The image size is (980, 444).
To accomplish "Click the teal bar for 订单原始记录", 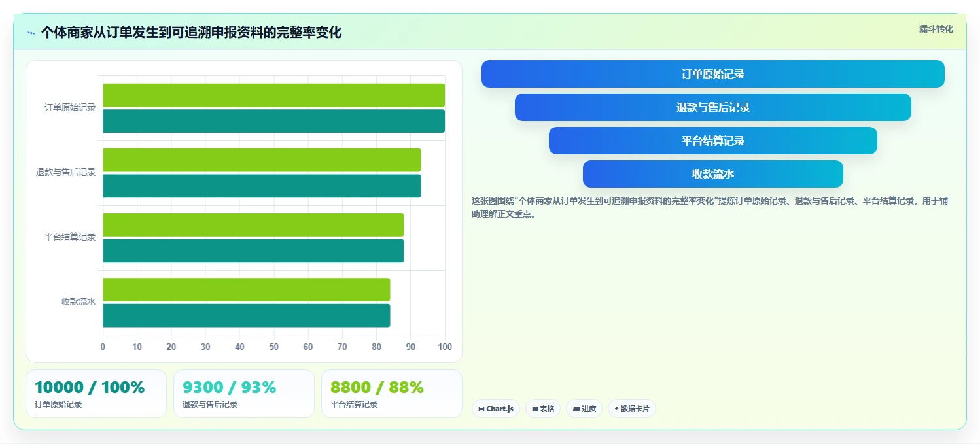I will click(273, 121).
